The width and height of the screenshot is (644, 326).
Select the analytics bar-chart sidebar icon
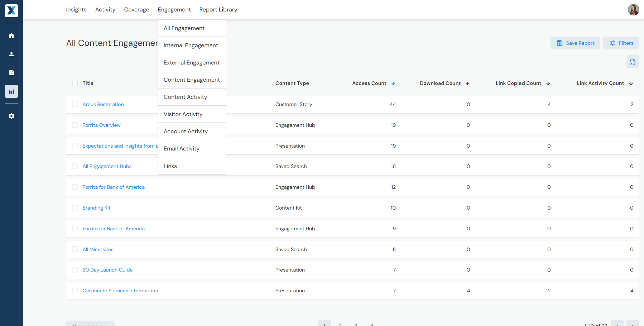point(11,91)
